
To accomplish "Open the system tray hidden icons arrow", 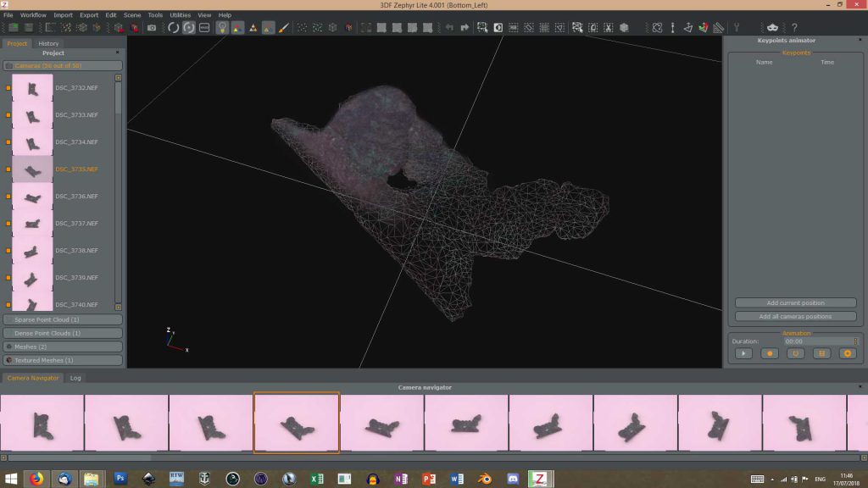I will tap(772, 480).
